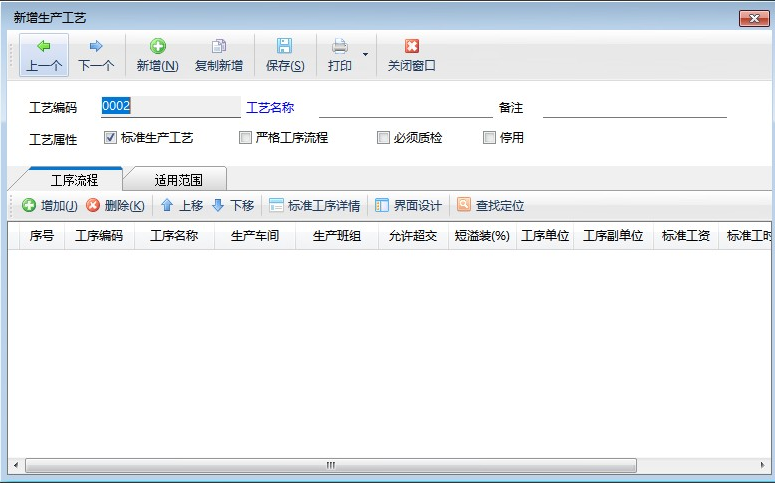Tick the 必须质检 checkbox

pyautogui.click(x=383, y=138)
